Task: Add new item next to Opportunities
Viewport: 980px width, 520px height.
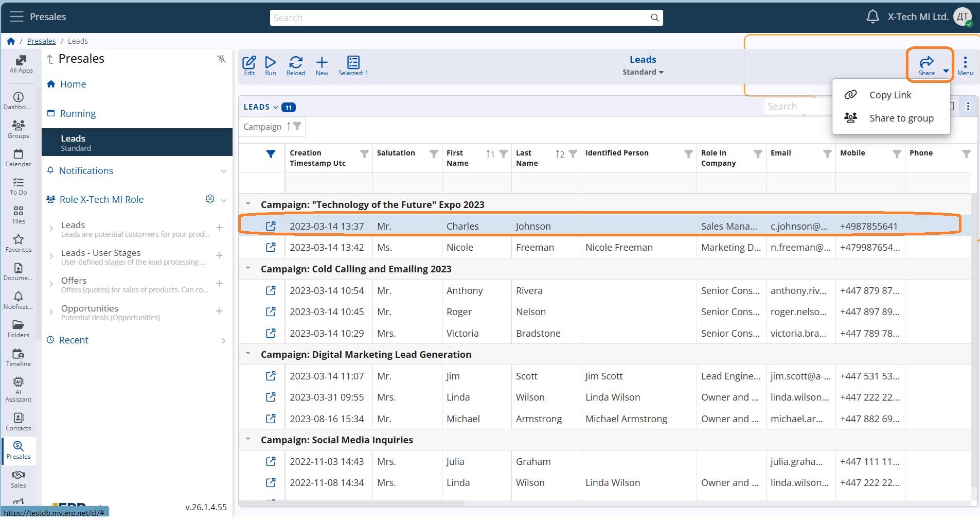Action: click(x=219, y=311)
